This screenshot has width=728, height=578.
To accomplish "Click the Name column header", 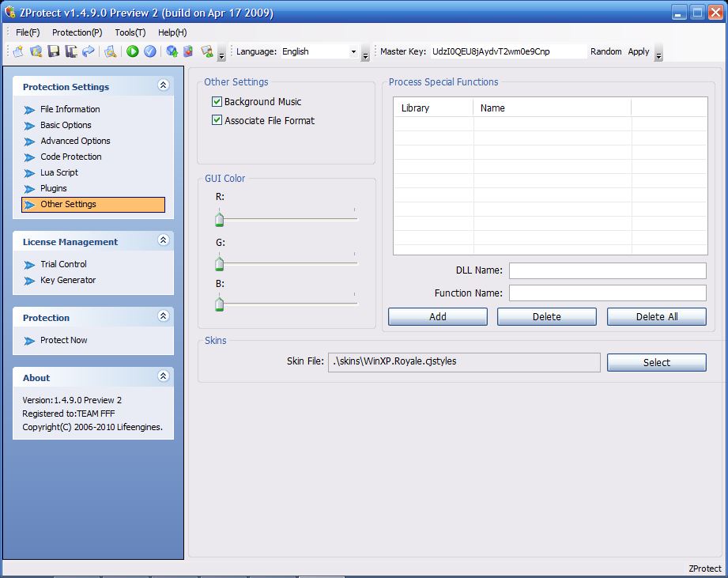I will click(552, 108).
